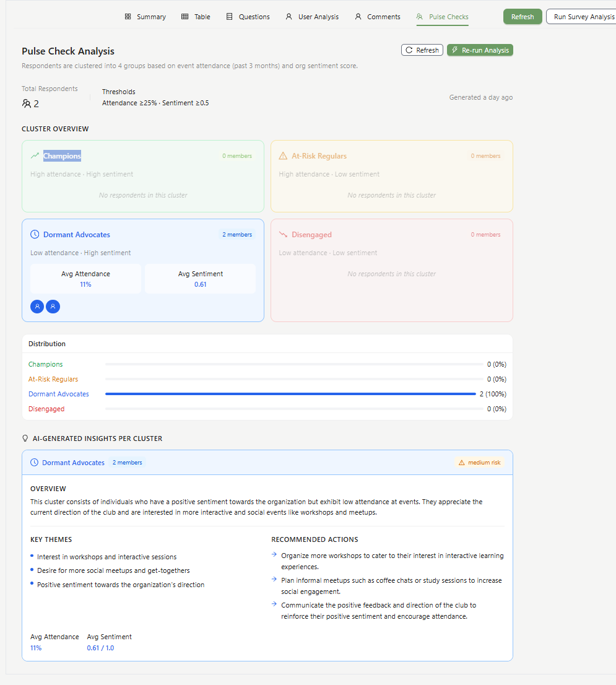Open the Questions tab
Viewport: 616px width, 685px height.
coord(248,17)
